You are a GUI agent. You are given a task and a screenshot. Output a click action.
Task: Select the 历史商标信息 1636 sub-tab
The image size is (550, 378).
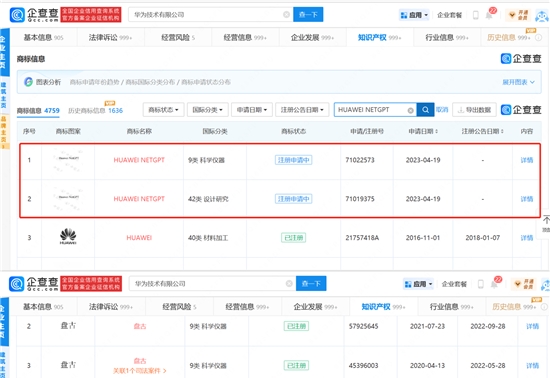[x=95, y=110]
